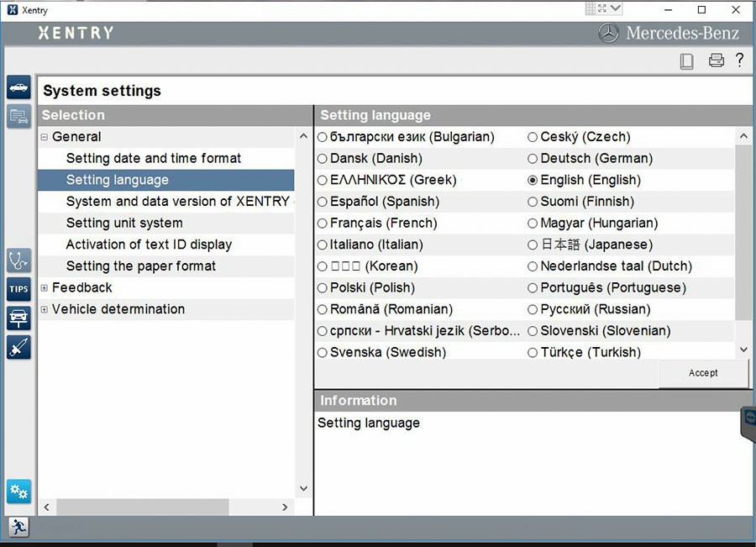The width and height of the screenshot is (756, 547).
Task: Open the stethoscope diagnosis icon
Action: 18,260
